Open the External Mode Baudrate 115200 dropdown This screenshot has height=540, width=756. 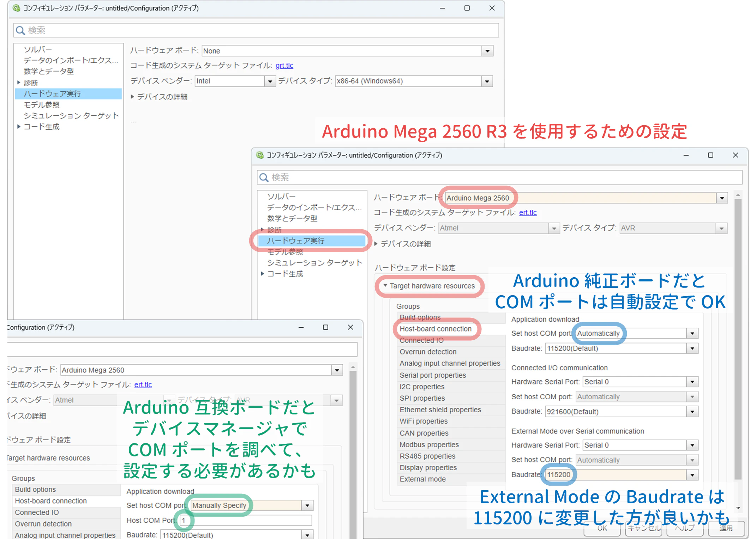click(x=692, y=475)
